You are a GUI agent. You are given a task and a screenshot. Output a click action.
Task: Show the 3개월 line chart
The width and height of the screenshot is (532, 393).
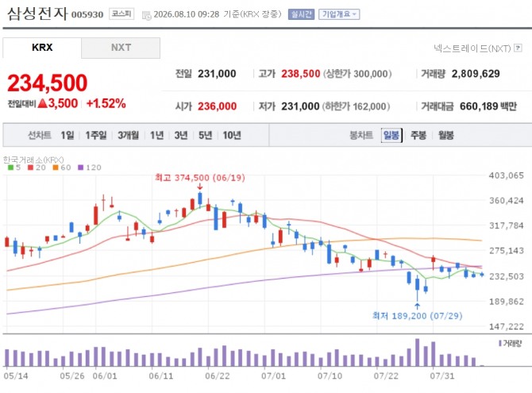tap(129, 135)
